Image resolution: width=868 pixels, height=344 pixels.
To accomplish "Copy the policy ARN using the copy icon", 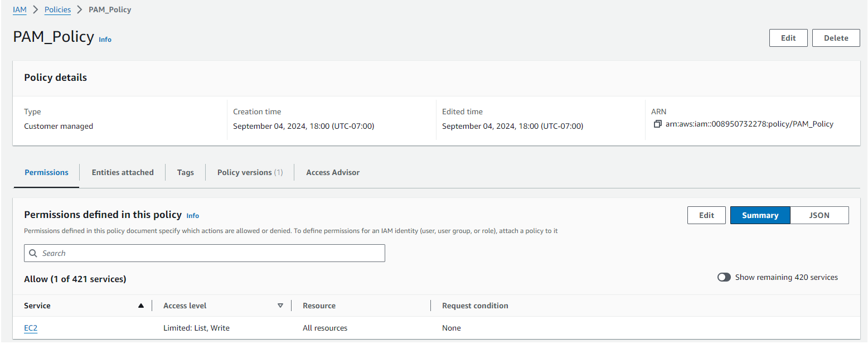I will click(x=657, y=124).
